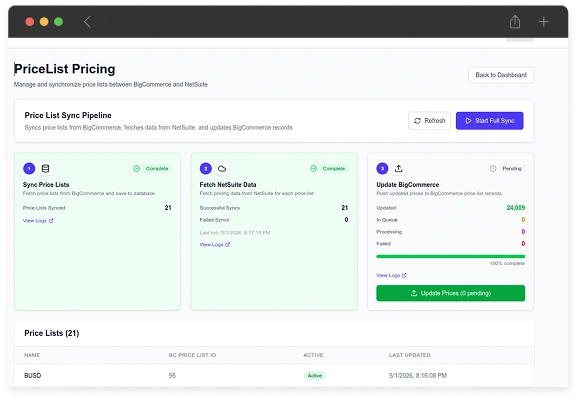Click the Active status badge for BUSD
The image size is (579, 400).
pyautogui.click(x=315, y=376)
